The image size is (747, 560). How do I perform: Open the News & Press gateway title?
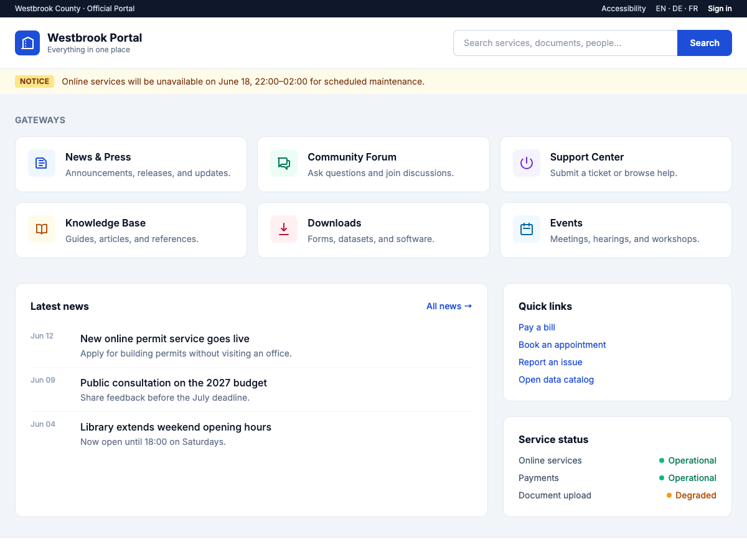pyautogui.click(x=98, y=157)
